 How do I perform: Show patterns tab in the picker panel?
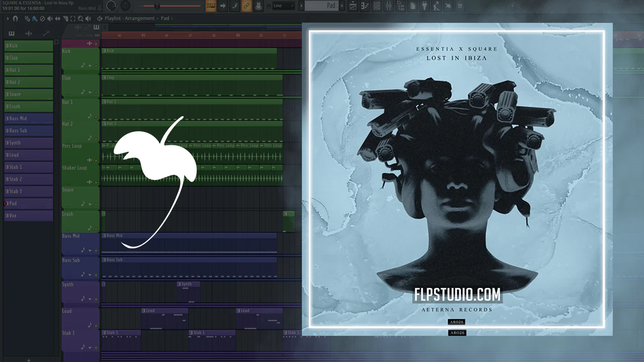12,34
